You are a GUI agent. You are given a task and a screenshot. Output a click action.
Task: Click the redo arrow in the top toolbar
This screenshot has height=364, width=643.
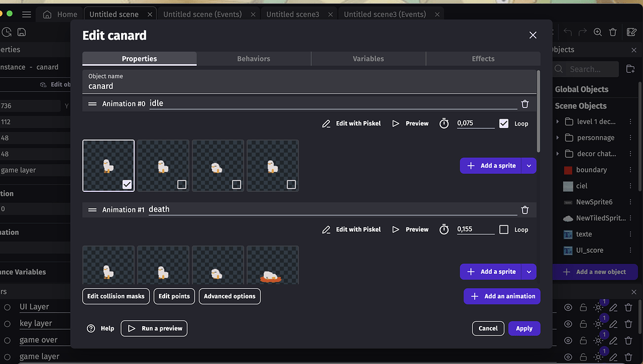click(x=582, y=32)
